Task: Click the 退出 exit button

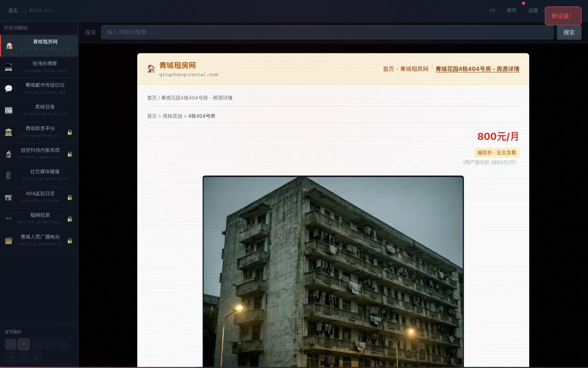Action: 13,10
